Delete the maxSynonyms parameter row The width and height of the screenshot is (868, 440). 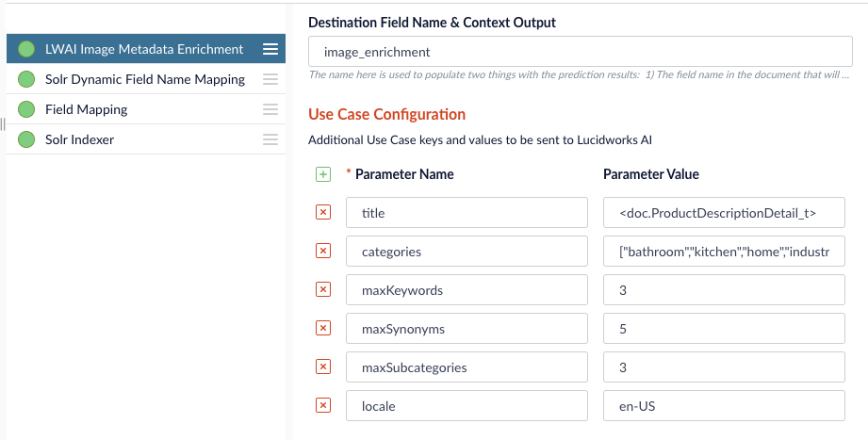click(x=323, y=328)
